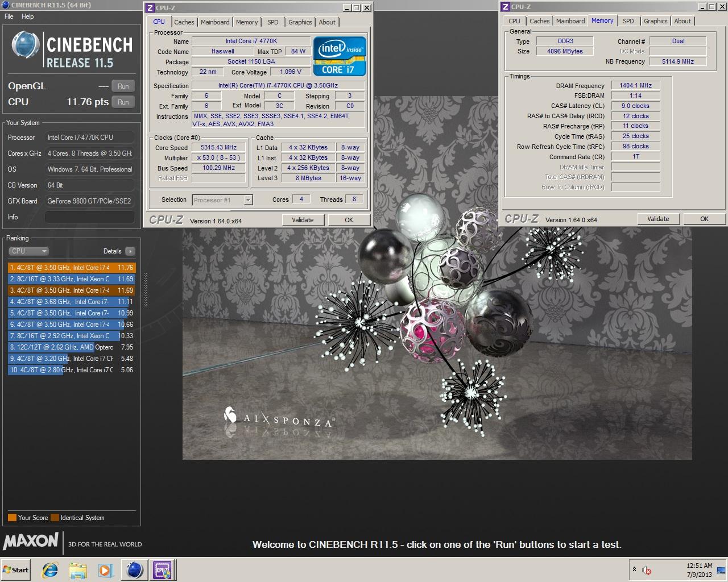Select ranking entry 2 Xeon 8C/16T 3.33 GHz

click(x=72, y=279)
